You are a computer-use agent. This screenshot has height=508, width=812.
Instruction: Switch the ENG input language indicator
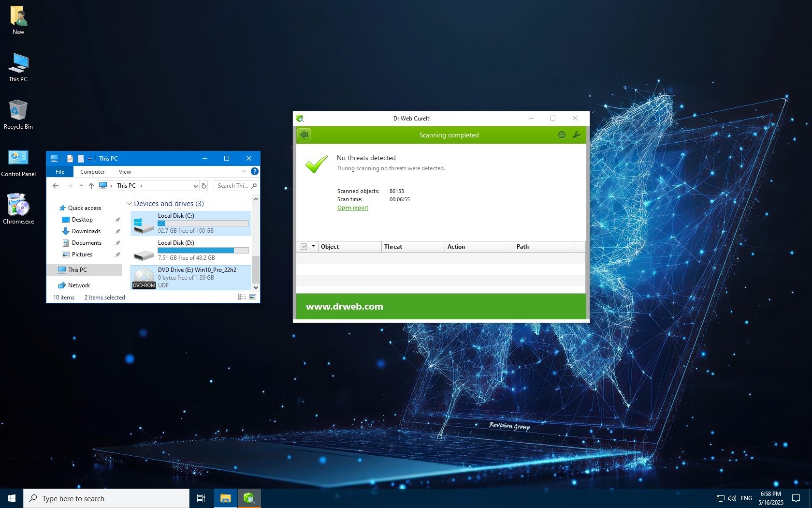(x=746, y=498)
